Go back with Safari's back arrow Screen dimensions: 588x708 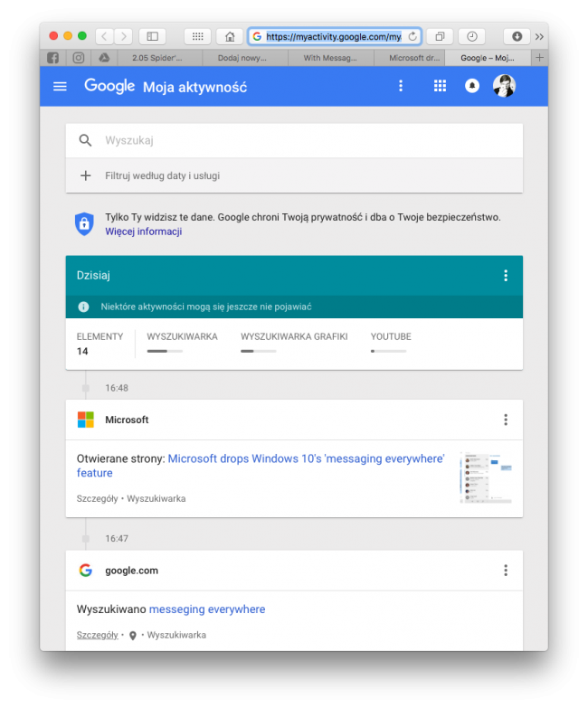click(x=104, y=36)
